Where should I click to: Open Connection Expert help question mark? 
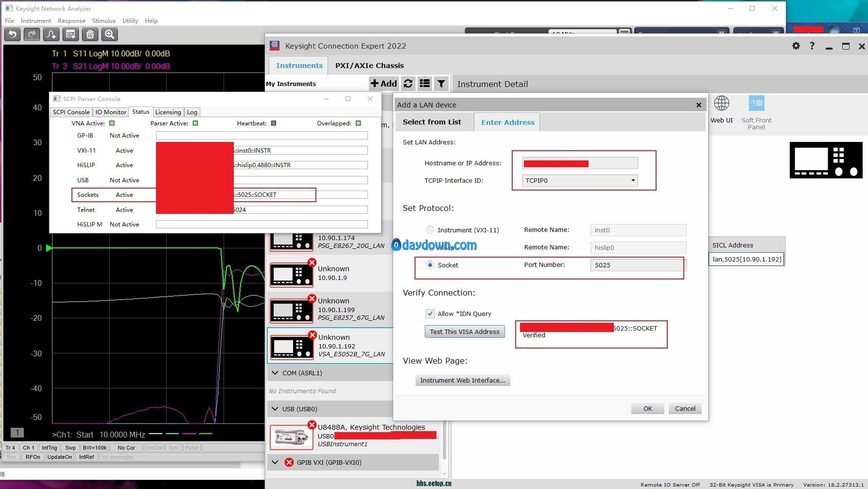click(812, 46)
